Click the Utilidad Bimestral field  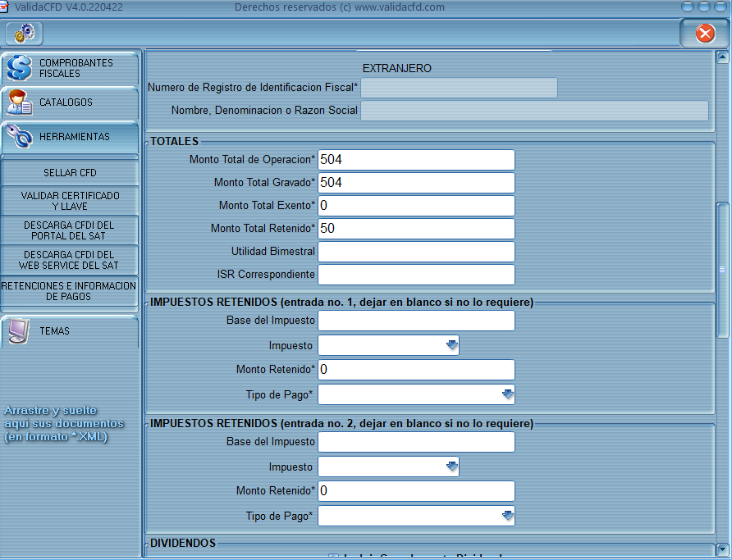pos(416,252)
